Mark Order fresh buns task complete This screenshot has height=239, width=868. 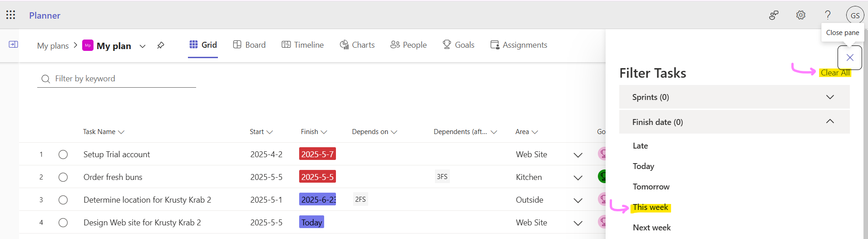63,177
